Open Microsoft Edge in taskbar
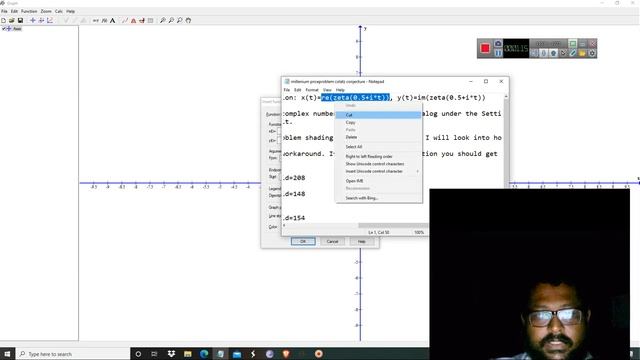The width and height of the screenshot is (640, 360). pyautogui.click(x=204, y=354)
